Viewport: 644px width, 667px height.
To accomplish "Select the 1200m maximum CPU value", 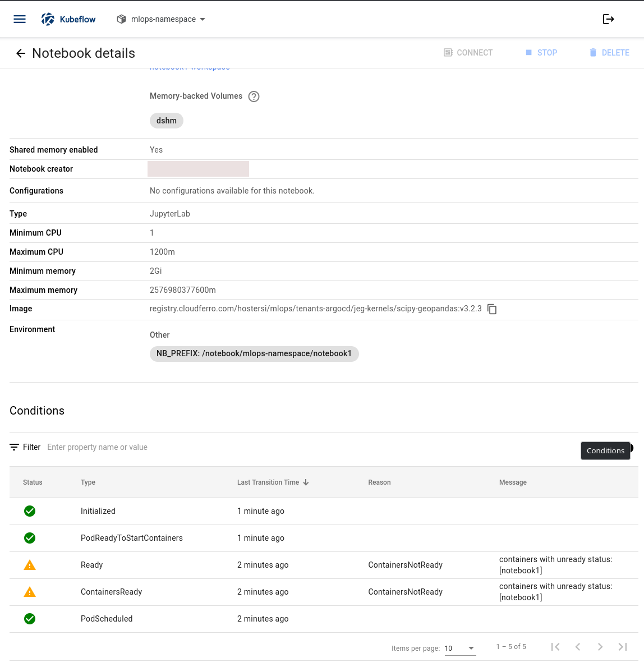I will pos(162,252).
